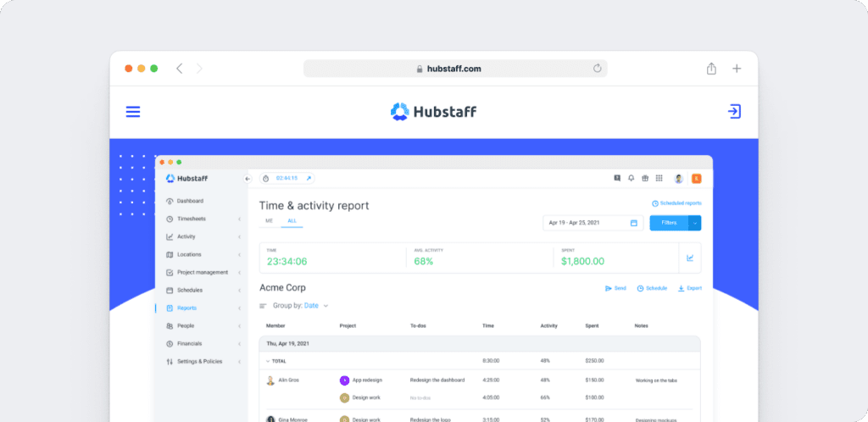868x422 pixels.
Task: Click the Hubstaff logo in the app sidebar
Action: click(x=187, y=178)
